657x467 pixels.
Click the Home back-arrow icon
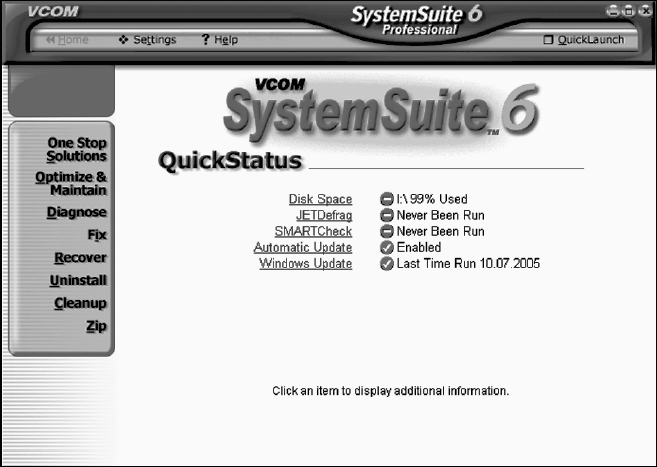click(50, 40)
